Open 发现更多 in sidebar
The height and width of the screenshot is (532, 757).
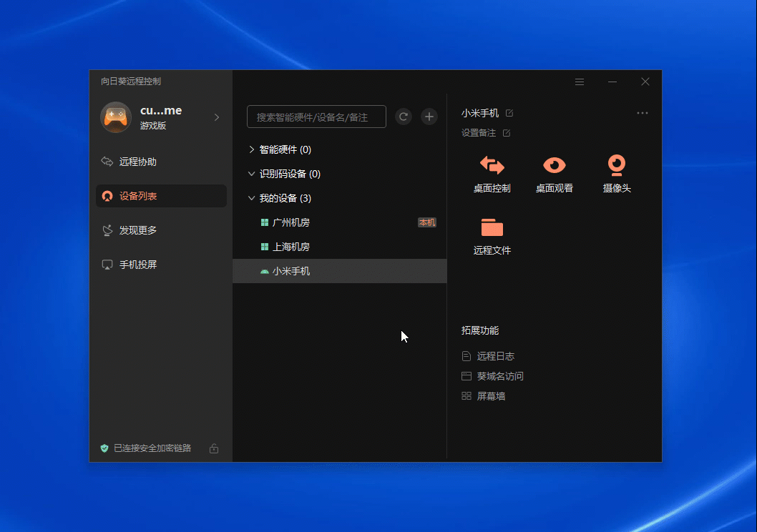pyautogui.click(x=161, y=230)
